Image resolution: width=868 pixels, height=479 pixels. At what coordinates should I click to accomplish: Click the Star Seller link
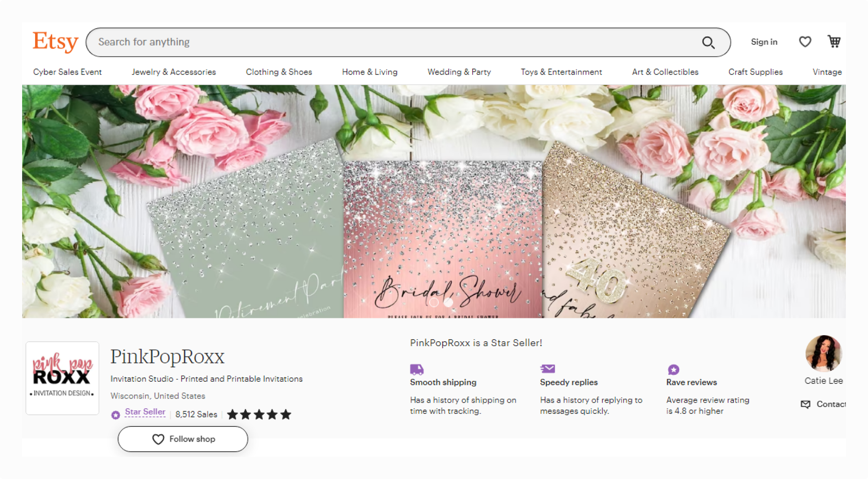click(x=145, y=412)
